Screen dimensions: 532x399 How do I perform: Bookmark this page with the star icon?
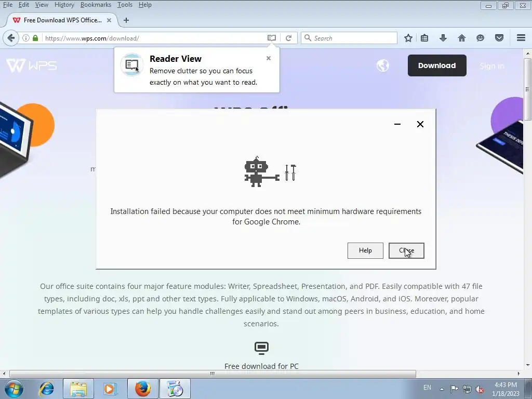click(408, 38)
